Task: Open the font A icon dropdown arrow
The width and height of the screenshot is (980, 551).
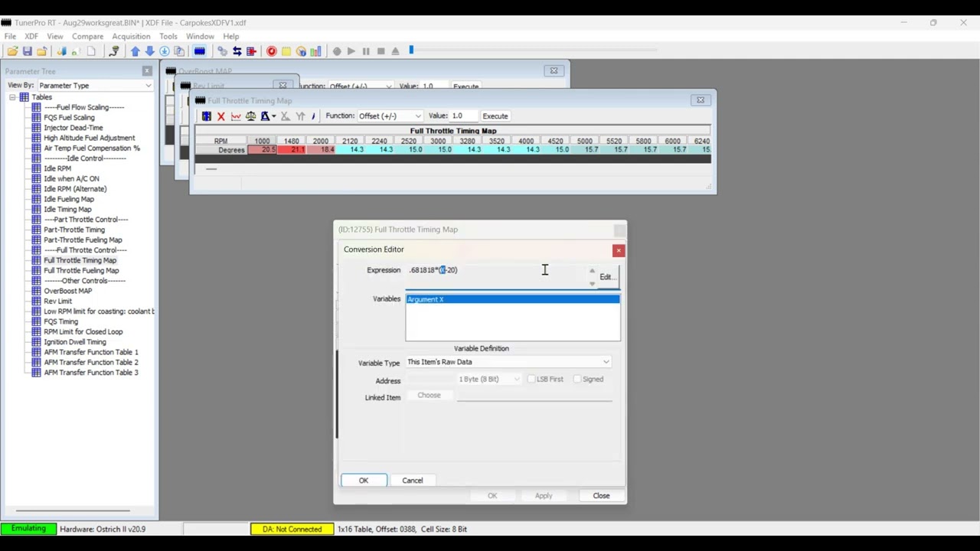Action: [273, 116]
